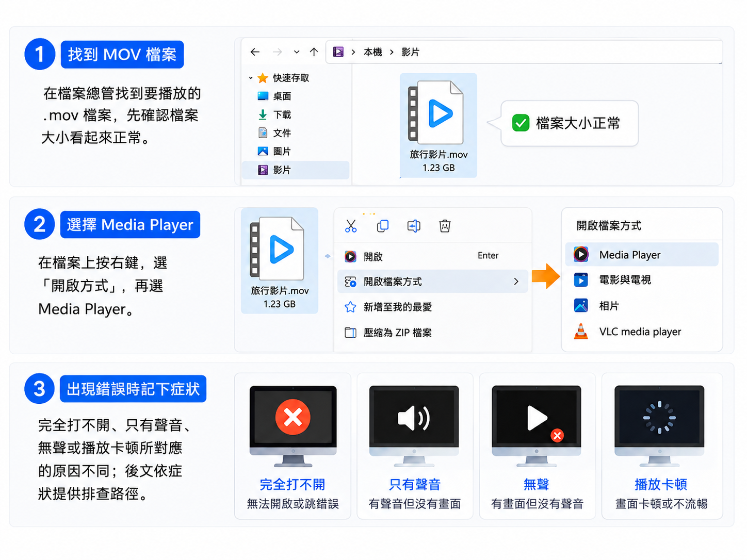Click the Delete trash icon in context menu

[x=445, y=226]
